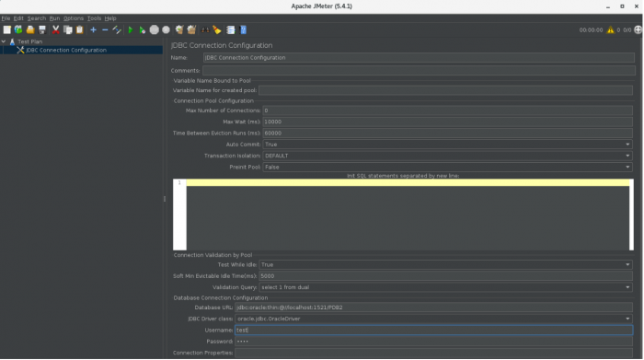Clear all results with double broom icon

191,30
